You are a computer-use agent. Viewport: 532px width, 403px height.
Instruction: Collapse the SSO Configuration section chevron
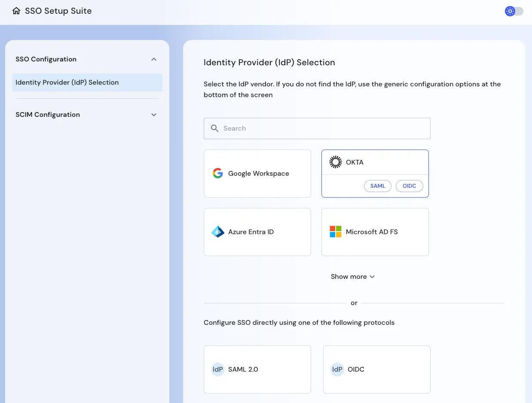tap(154, 59)
